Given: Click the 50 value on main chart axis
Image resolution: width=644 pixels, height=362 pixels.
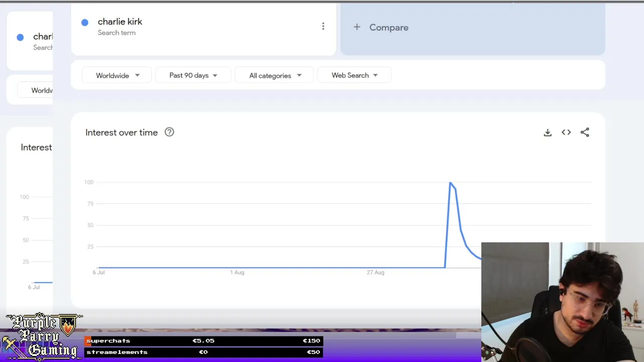Looking at the screenshot, I should click(x=90, y=225).
